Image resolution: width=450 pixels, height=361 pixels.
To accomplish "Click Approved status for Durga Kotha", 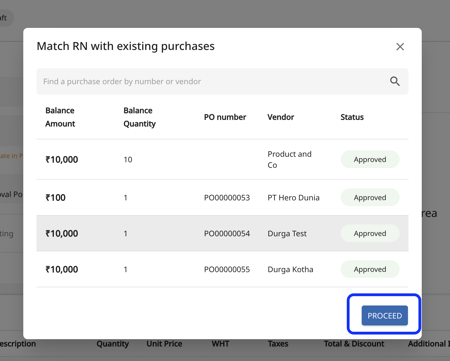I will coord(370,269).
